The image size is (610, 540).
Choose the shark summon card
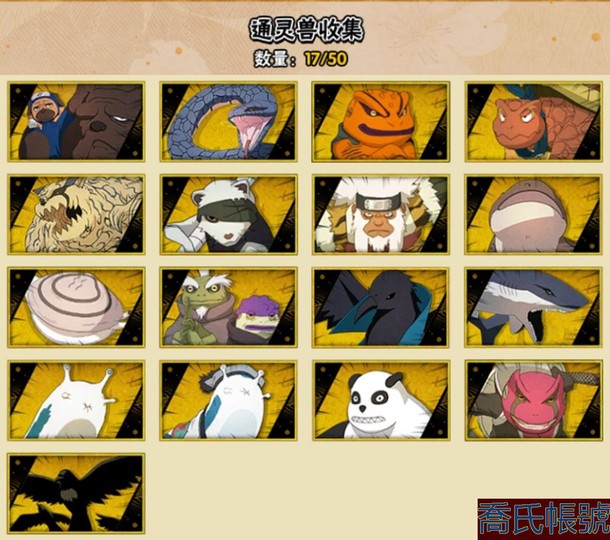click(x=533, y=307)
